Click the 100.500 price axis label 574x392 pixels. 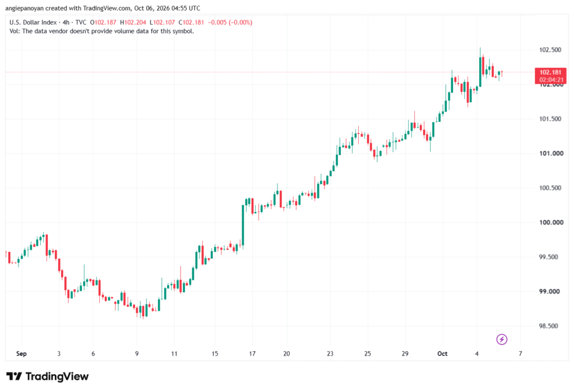(550, 187)
